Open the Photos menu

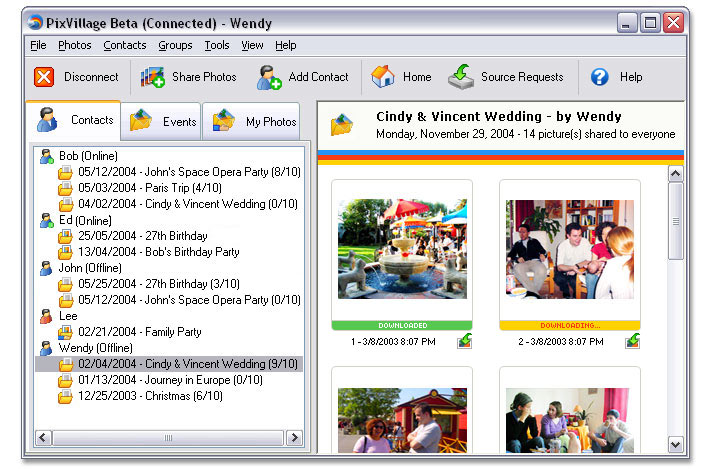[x=75, y=45]
